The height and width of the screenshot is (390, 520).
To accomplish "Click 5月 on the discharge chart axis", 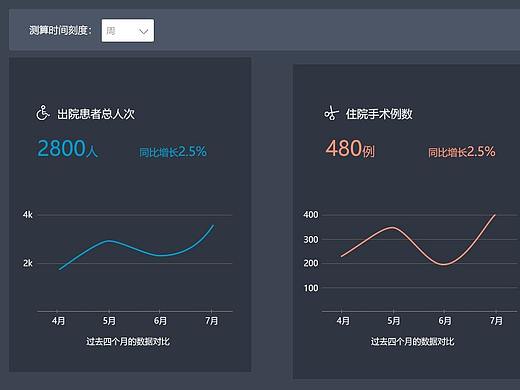I will click(109, 321).
